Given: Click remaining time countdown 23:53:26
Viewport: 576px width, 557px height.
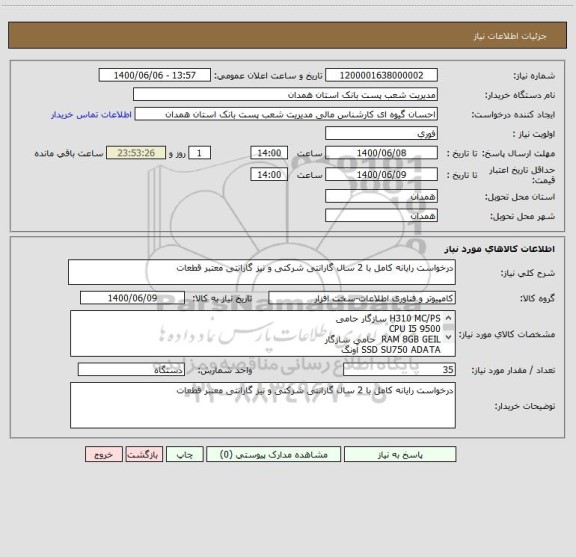Looking at the screenshot, I should coord(136,153).
